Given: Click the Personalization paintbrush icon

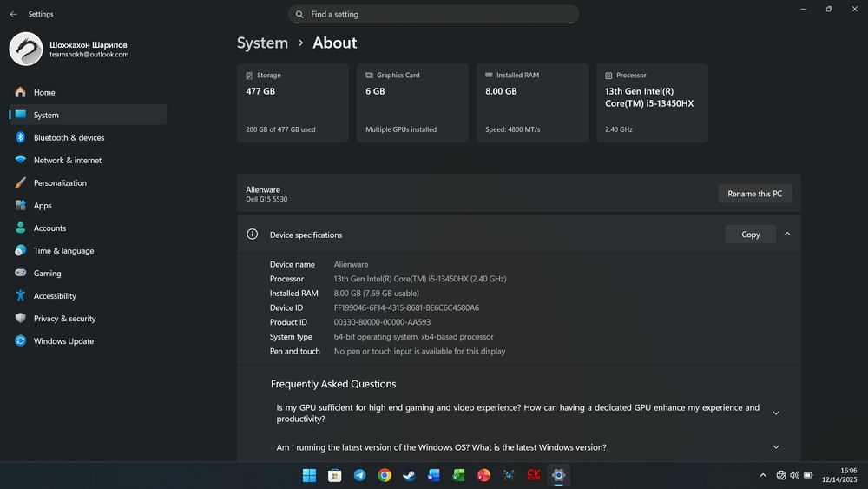Looking at the screenshot, I should [x=21, y=182].
